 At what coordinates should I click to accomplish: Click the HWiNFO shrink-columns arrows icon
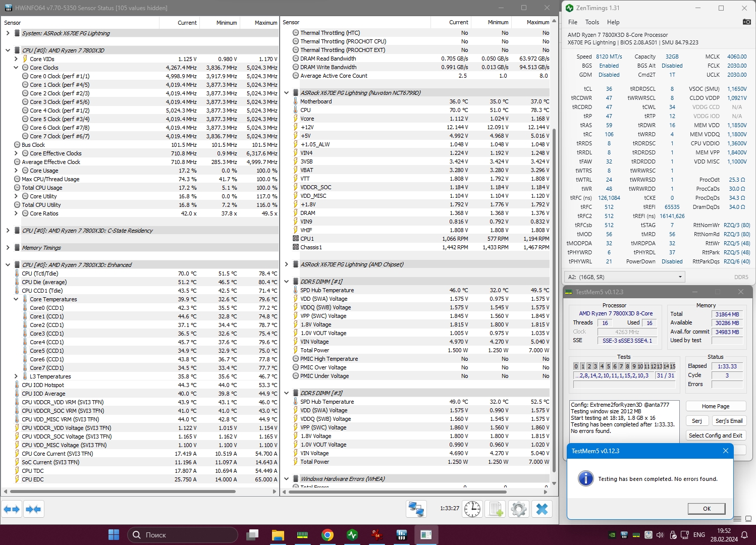coord(33,509)
